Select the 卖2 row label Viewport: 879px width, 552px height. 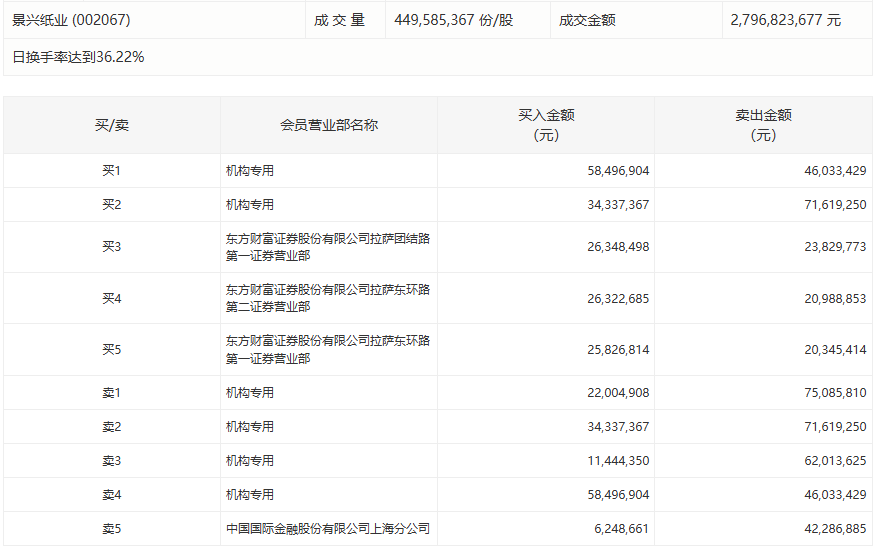[112, 426]
